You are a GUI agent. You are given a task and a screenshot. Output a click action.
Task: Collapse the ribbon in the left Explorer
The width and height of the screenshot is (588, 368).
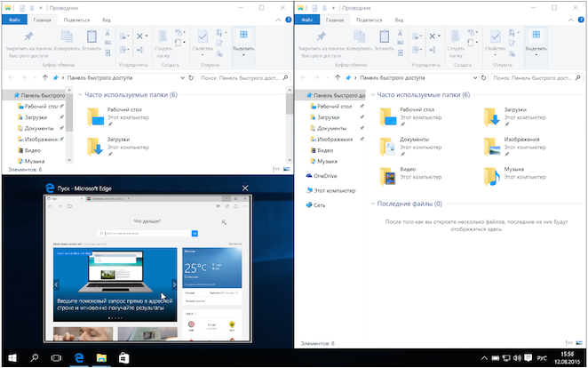coord(278,20)
